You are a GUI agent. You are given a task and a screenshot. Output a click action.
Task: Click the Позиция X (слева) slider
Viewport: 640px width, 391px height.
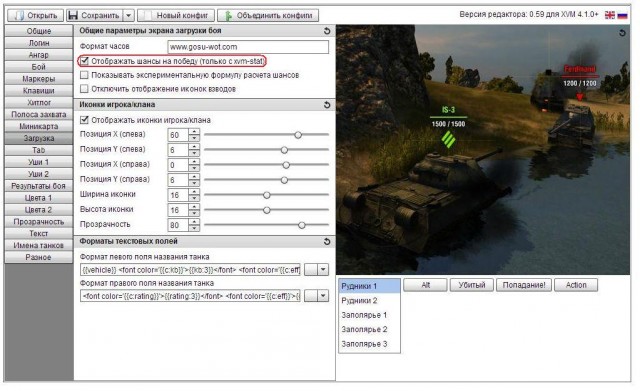click(x=267, y=135)
